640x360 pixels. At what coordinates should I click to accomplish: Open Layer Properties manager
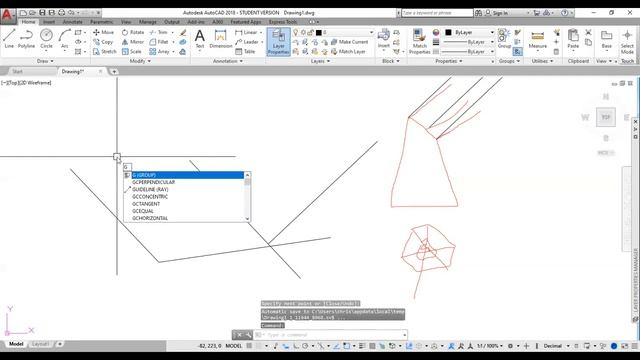click(x=278, y=42)
